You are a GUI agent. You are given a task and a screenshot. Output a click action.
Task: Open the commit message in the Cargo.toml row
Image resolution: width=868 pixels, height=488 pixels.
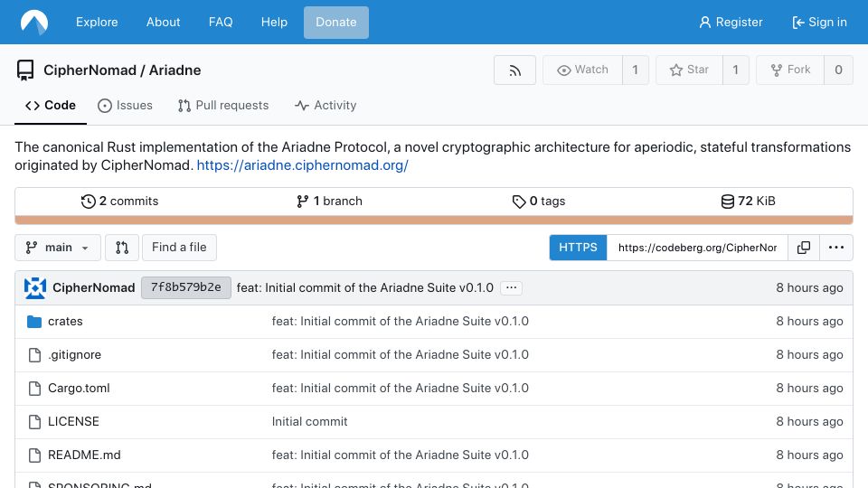401,389
